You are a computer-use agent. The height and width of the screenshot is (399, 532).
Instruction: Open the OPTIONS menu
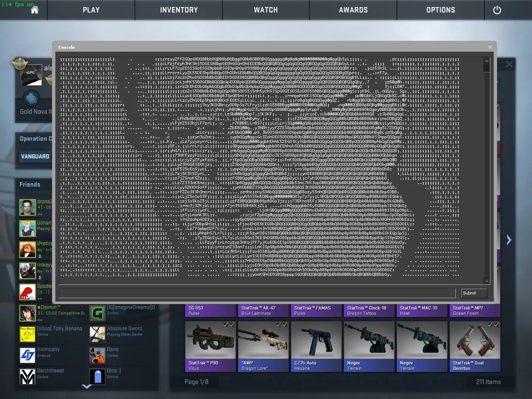[441, 10]
